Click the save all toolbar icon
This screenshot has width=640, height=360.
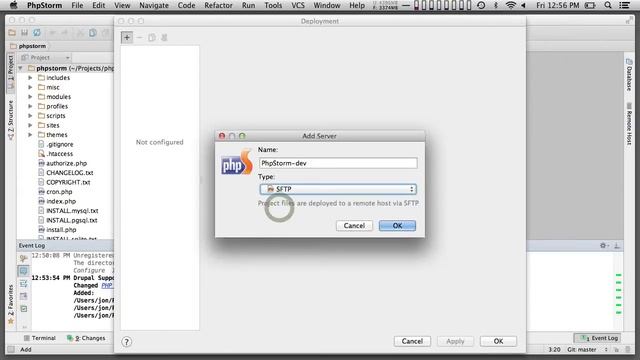[24, 33]
